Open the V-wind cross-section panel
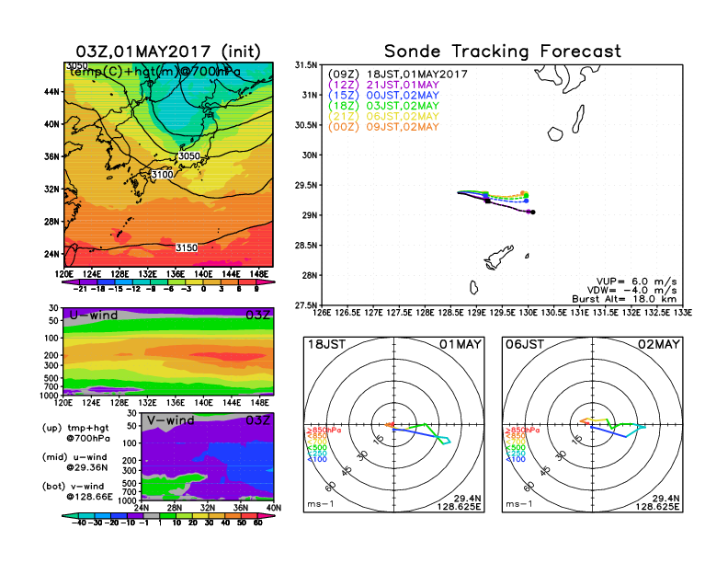This screenshot has width=728, height=563. coord(208,456)
